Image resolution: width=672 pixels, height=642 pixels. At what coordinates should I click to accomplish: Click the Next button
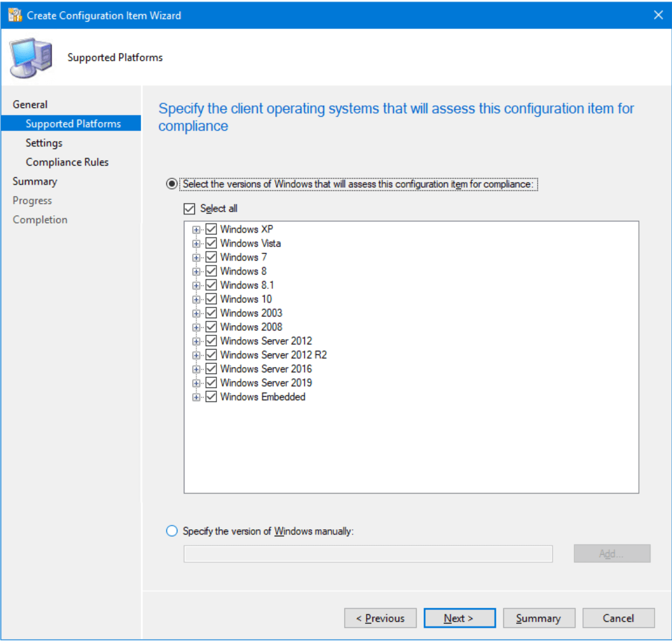click(x=460, y=618)
